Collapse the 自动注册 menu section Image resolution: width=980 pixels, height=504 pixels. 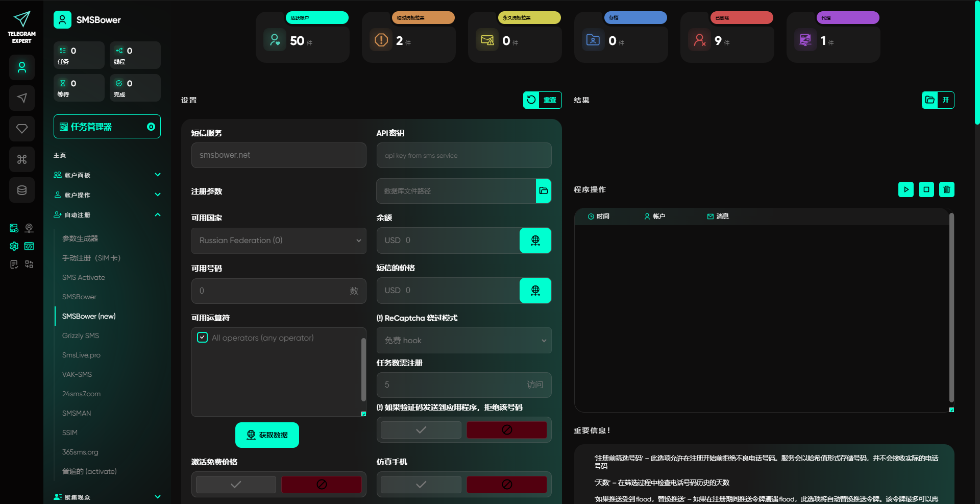[x=107, y=215]
